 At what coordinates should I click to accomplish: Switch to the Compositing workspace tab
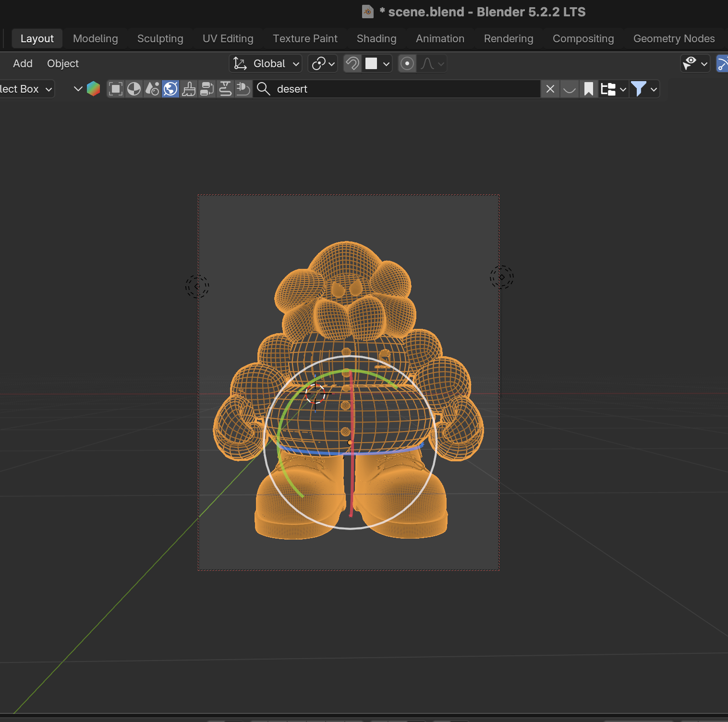583,38
